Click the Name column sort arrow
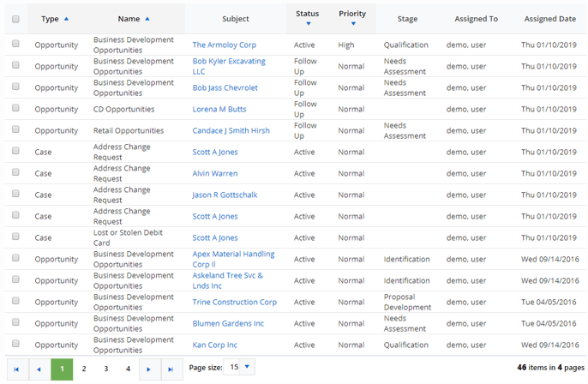 point(147,19)
